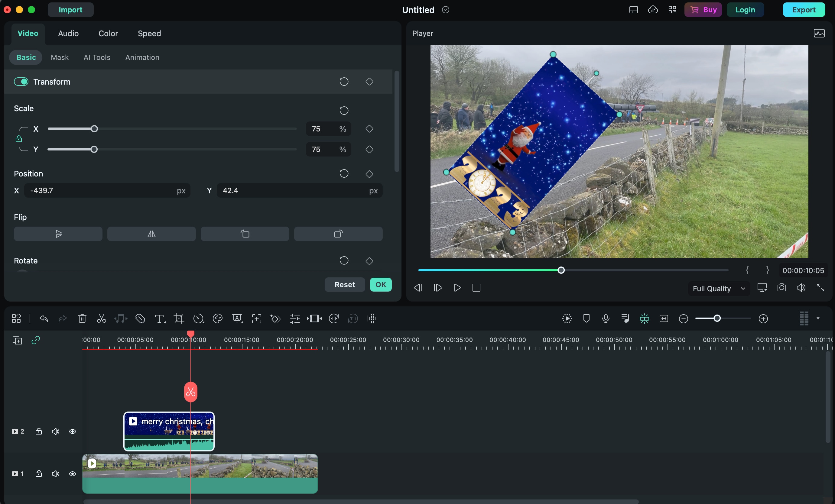
Task: Switch to the Color tab
Action: [x=108, y=33]
